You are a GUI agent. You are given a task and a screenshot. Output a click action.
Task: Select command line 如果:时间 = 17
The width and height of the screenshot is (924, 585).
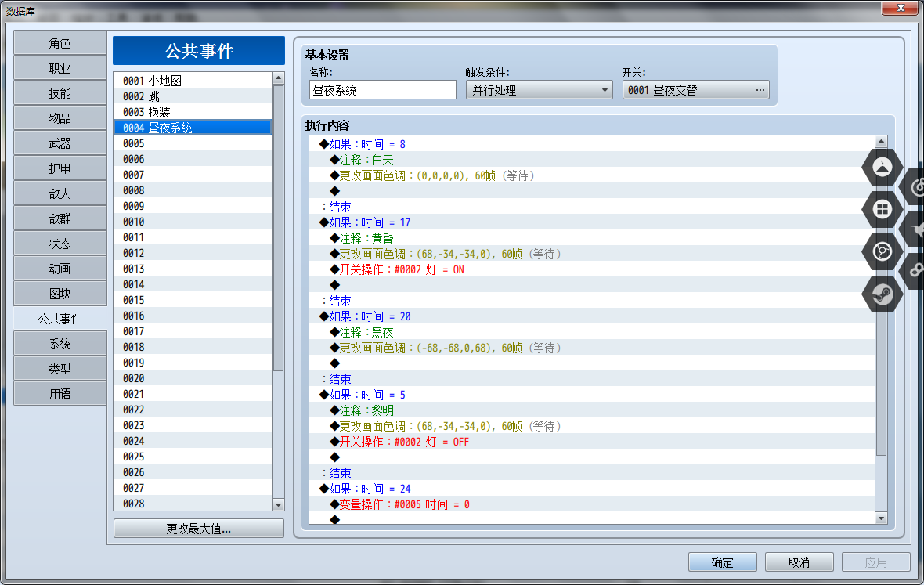pyautogui.click(x=592, y=222)
